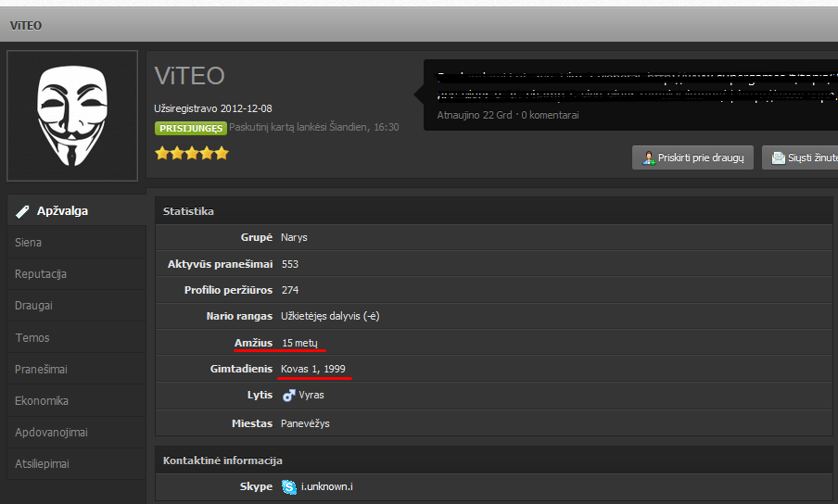838x504 pixels.
Task: Open the Ekonomika tab
Action: (x=76, y=400)
